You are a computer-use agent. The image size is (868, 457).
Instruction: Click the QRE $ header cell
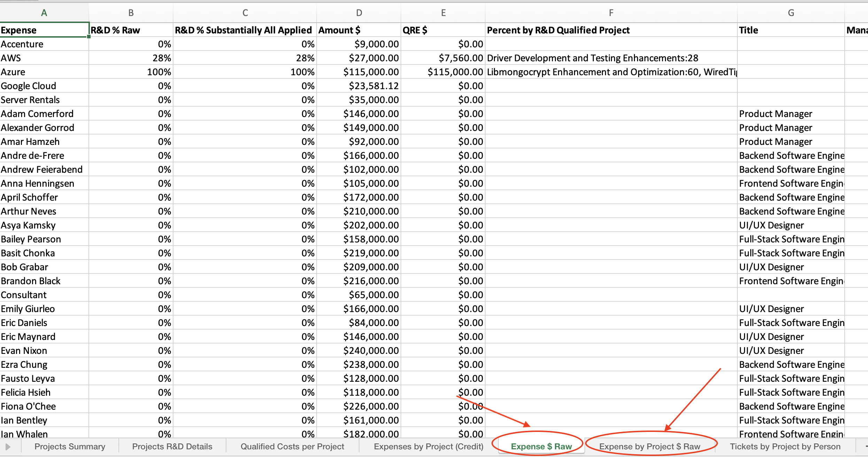[443, 30]
